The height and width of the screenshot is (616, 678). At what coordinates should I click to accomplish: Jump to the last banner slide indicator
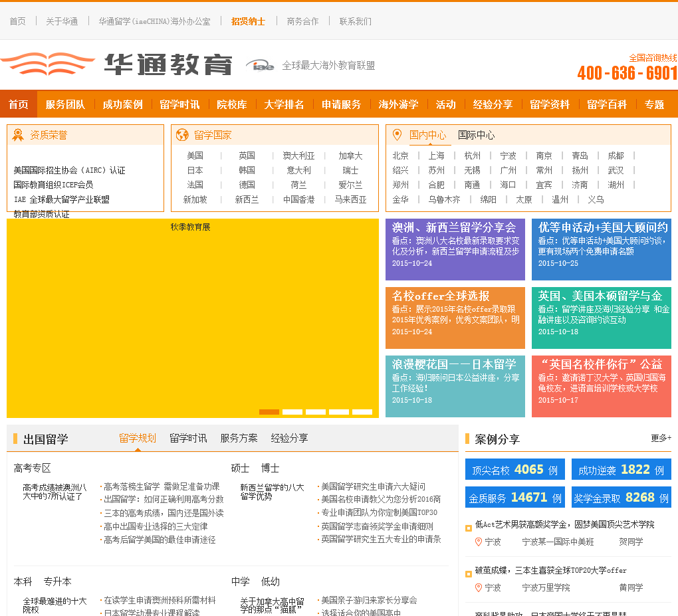coord(362,412)
